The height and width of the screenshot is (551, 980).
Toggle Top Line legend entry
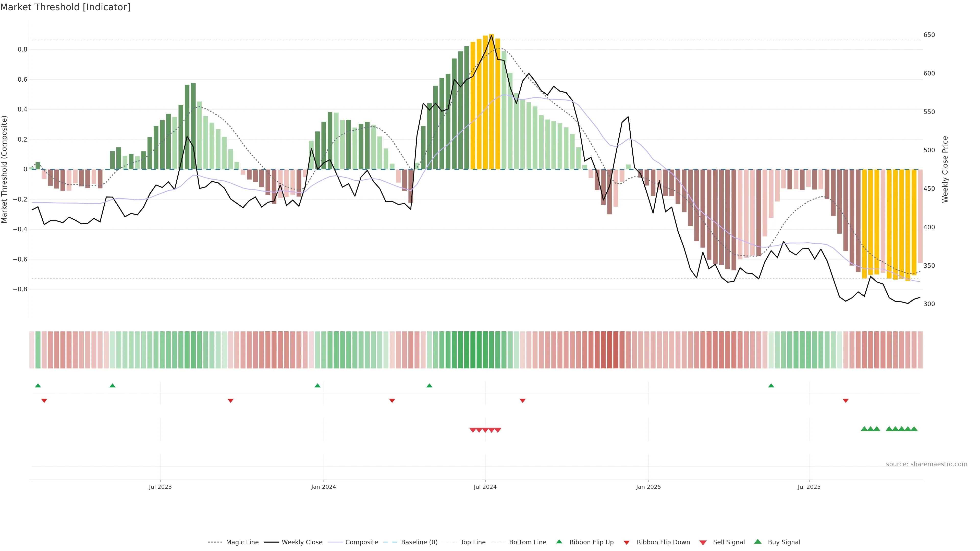pyautogui.click(x=473, y=542)
